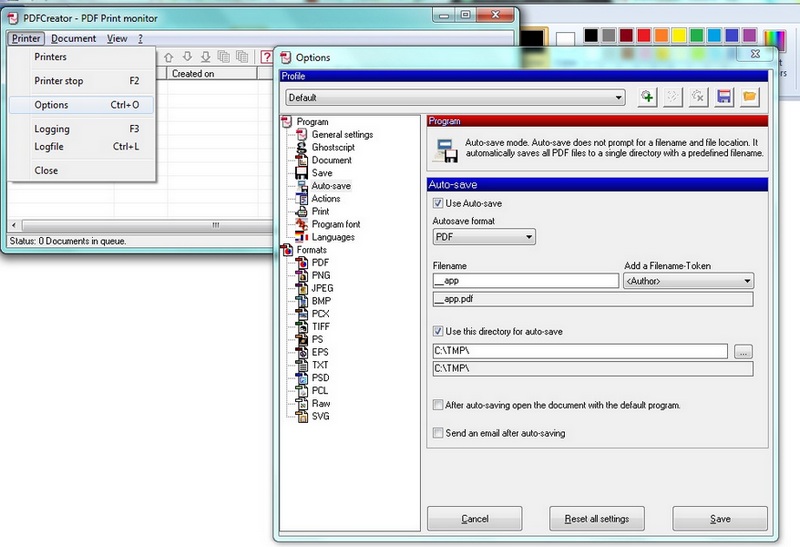Expand the Autosave format PDF dropdown
The image size is (800, 547).
click(x=529, y=237)
